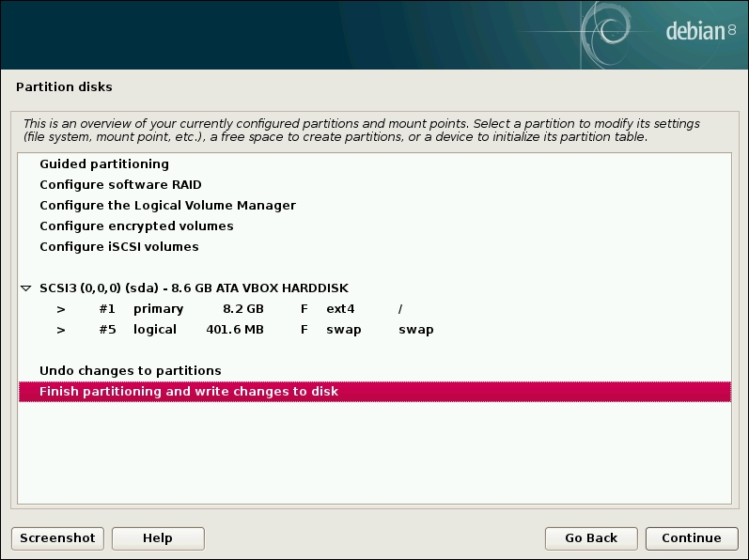
Task: Click the swap mount point of partition #5
Action: (x=416, y=330)
